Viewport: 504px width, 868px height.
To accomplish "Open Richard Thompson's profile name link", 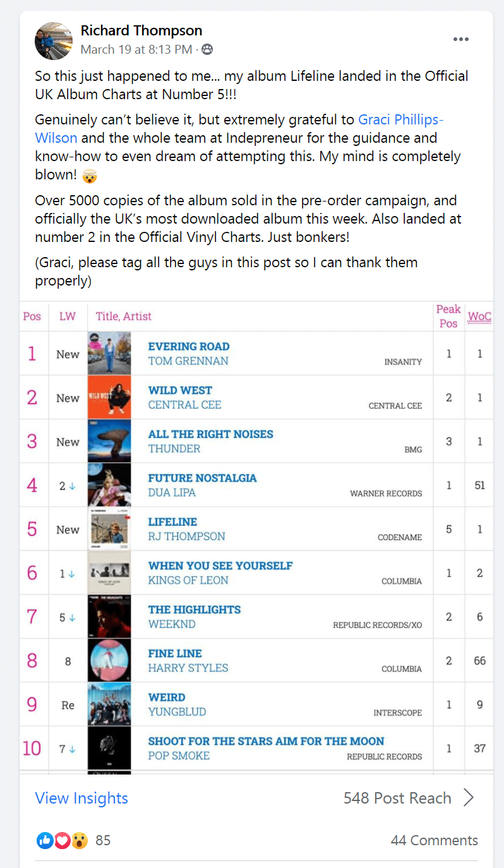I will (141, 30).
